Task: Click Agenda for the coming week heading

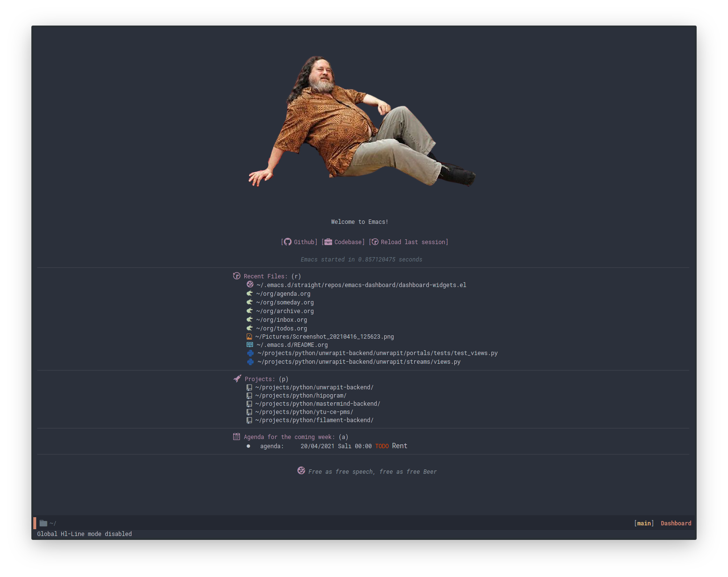Action: (289, 437)
